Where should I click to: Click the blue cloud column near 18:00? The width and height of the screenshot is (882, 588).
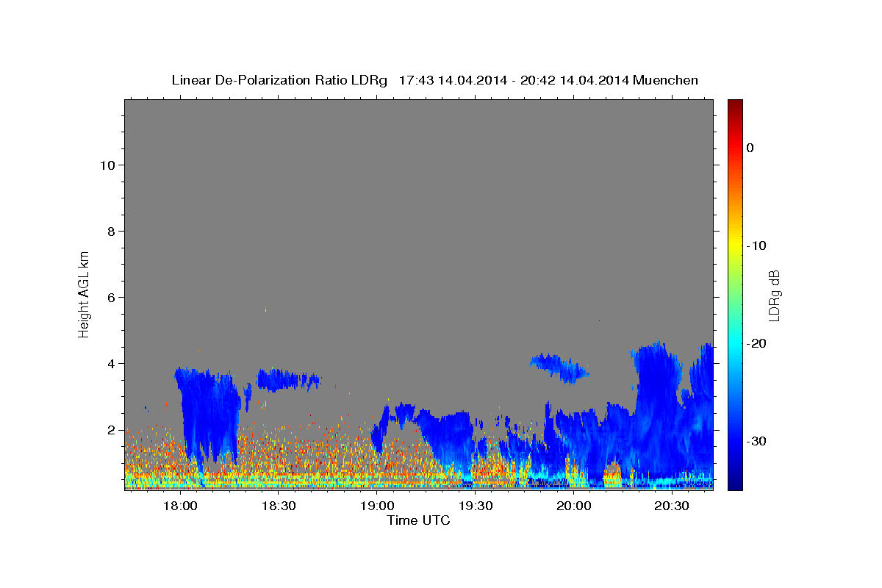click(x=209, y=415)
